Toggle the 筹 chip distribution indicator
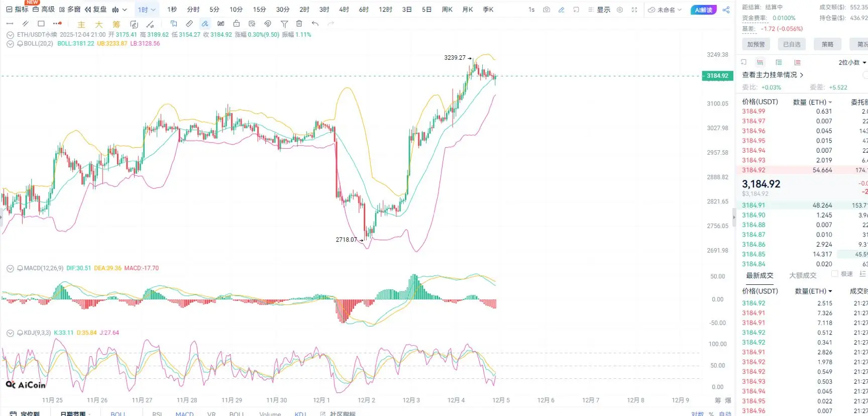This screenshot has width=868, height=416. coord(117,24)
